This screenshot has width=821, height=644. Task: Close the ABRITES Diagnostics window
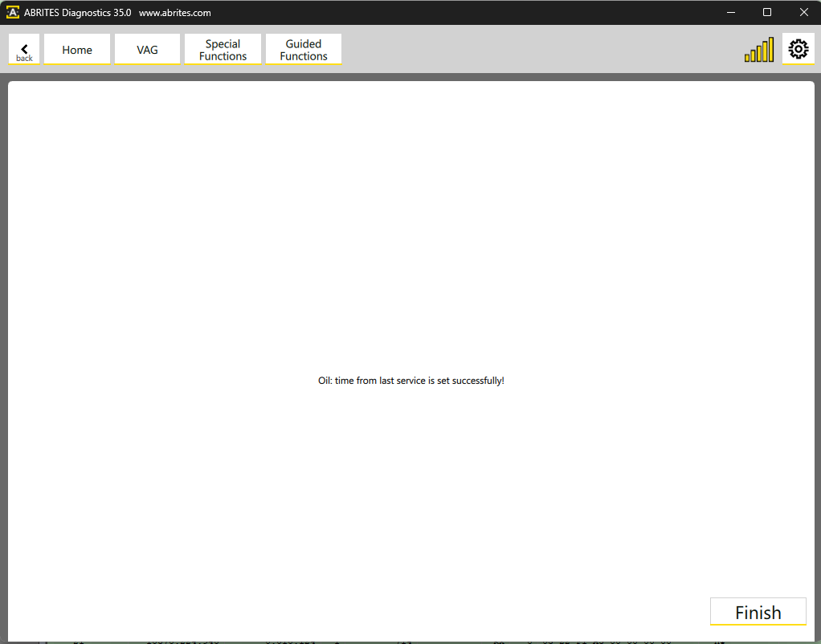point(803,12)
